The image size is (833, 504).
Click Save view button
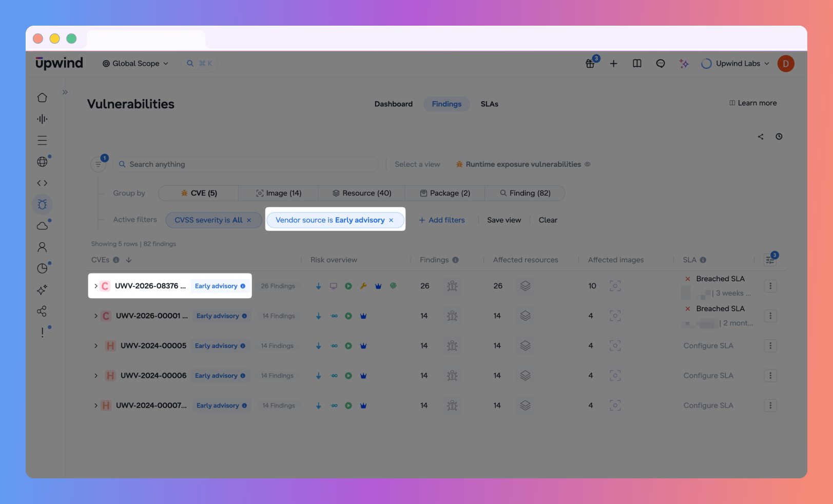(x=504, y=220)
